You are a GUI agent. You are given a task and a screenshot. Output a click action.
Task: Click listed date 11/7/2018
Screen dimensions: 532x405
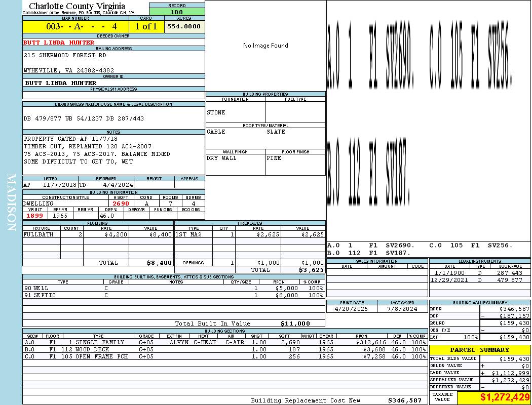(60, 185)
